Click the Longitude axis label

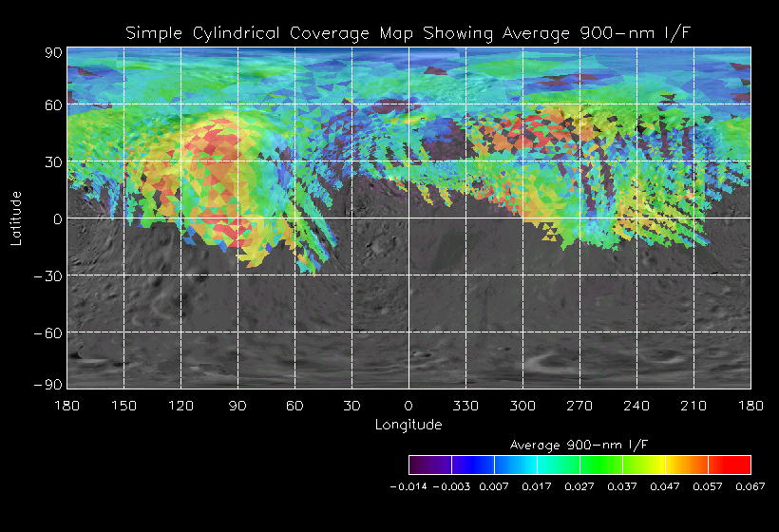point(408,425)
